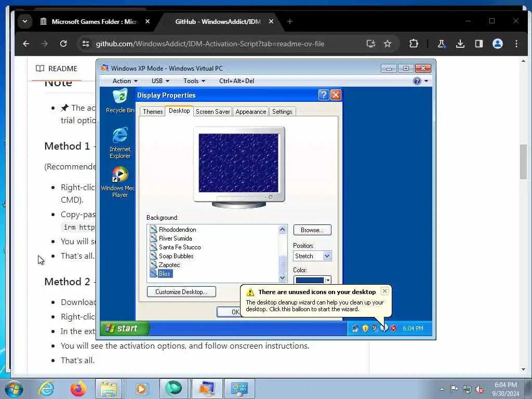
Task: Expand the Virtual PC help dropdown arrow
Action: [426, 81]
